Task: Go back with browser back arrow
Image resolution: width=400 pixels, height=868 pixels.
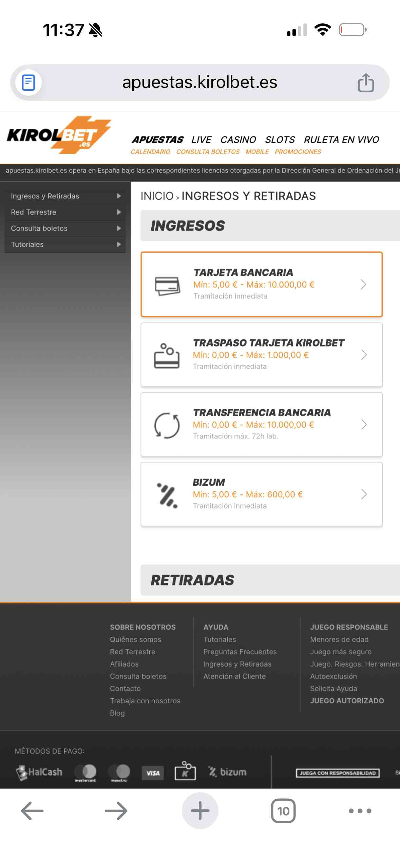Action: point(32,811)
